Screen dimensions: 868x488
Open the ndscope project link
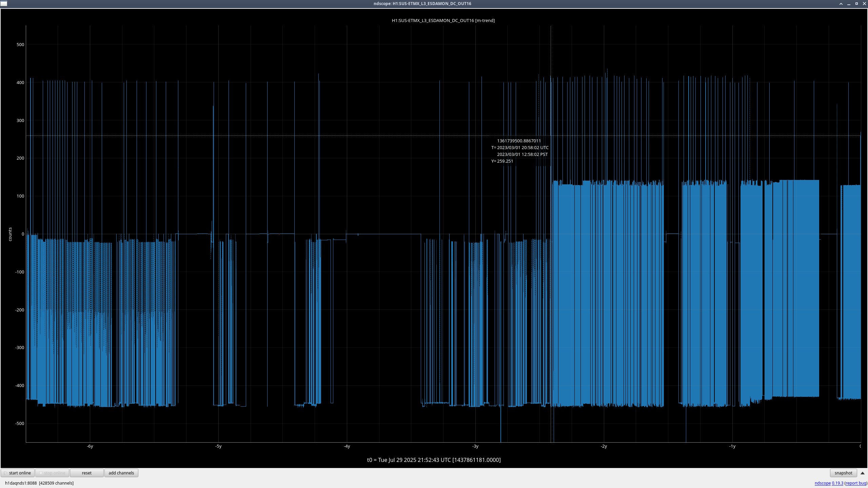click(x=822, y=483)
